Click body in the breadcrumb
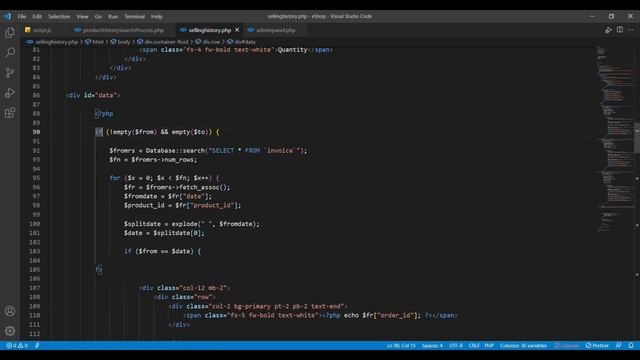 click(124, 42)
